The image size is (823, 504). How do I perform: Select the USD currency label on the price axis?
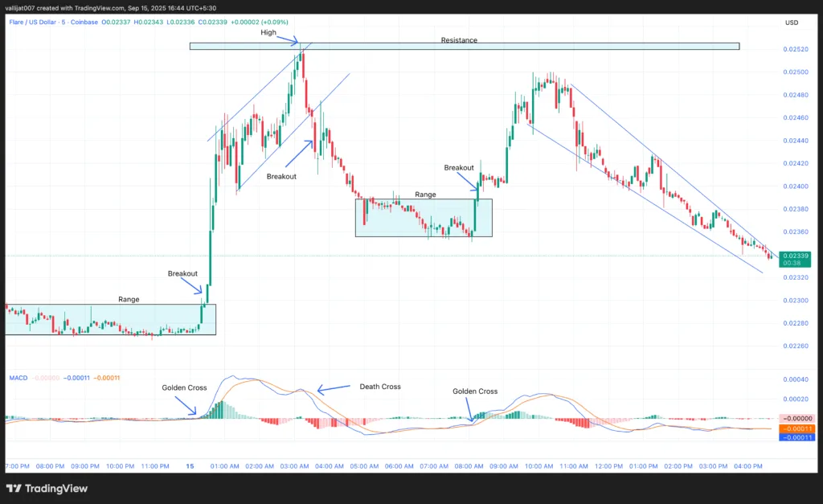[792, 23]
